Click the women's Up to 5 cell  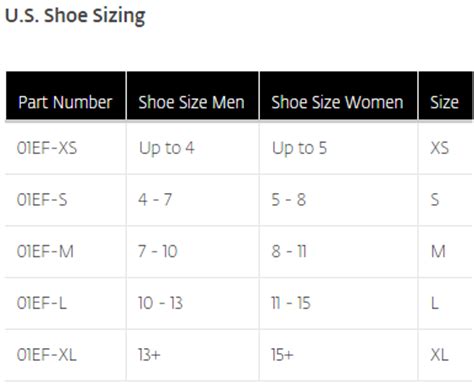[338, 148]
